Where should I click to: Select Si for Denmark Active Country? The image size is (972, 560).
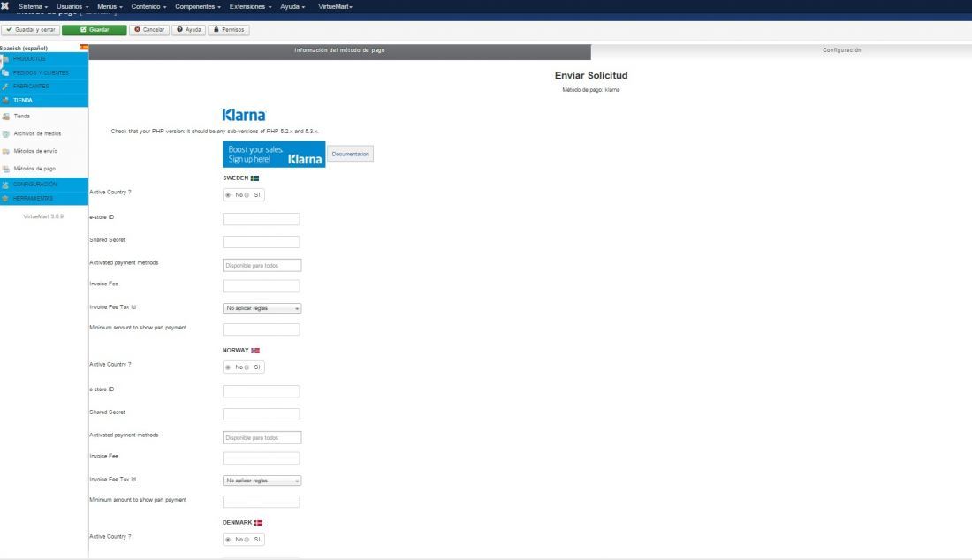click(247, 540)
